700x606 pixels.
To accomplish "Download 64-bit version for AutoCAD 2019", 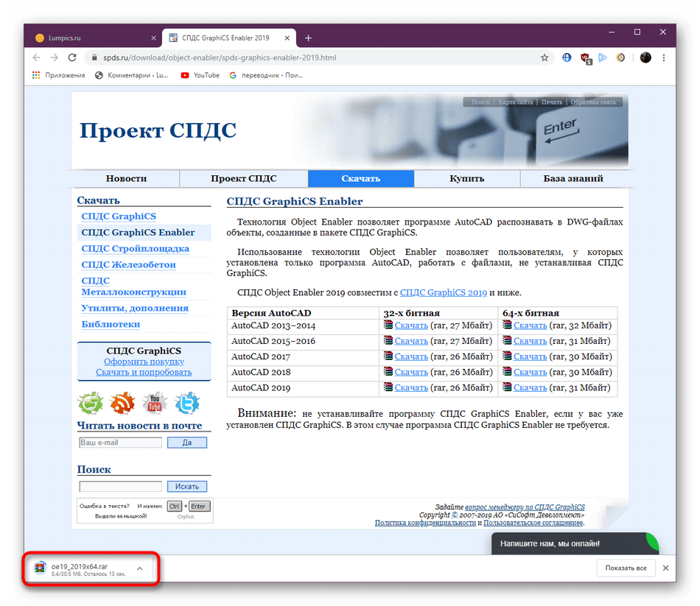I will coord(530,388).
